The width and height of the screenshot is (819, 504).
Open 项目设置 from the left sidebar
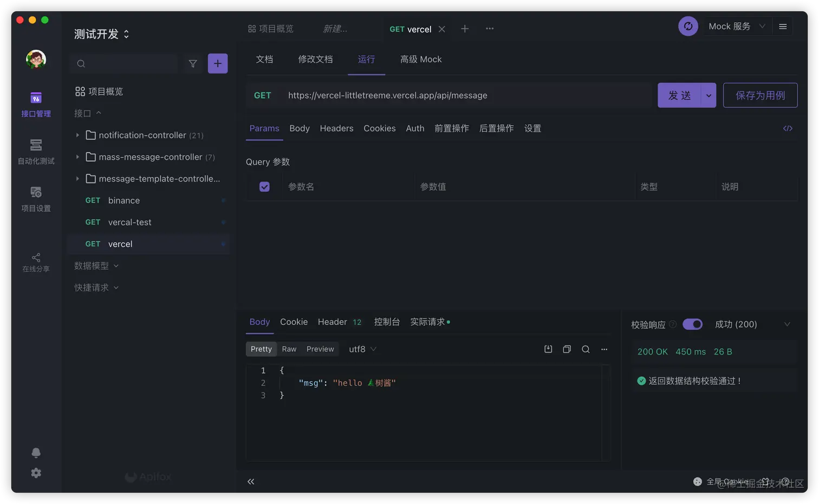pos(36,199)
